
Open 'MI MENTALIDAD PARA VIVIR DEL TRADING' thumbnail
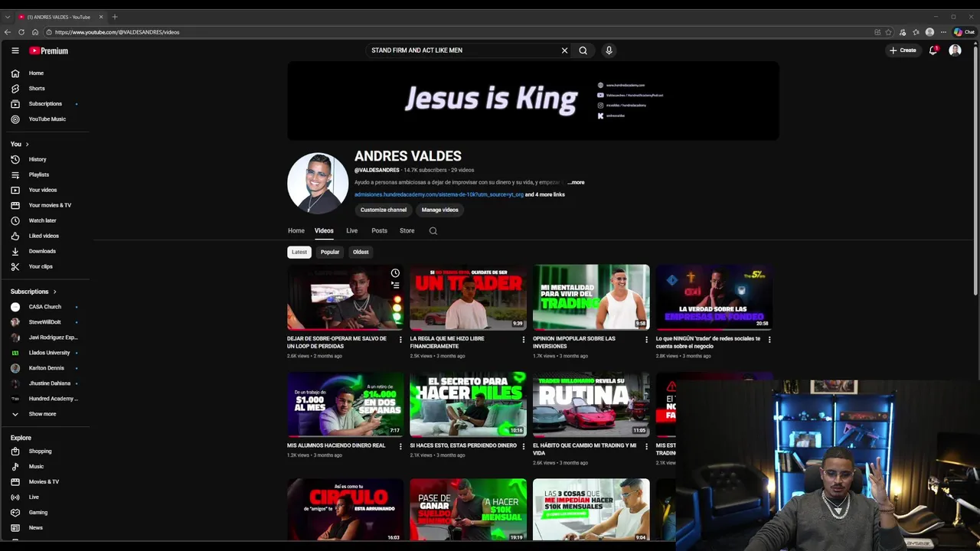click(591, 298)
